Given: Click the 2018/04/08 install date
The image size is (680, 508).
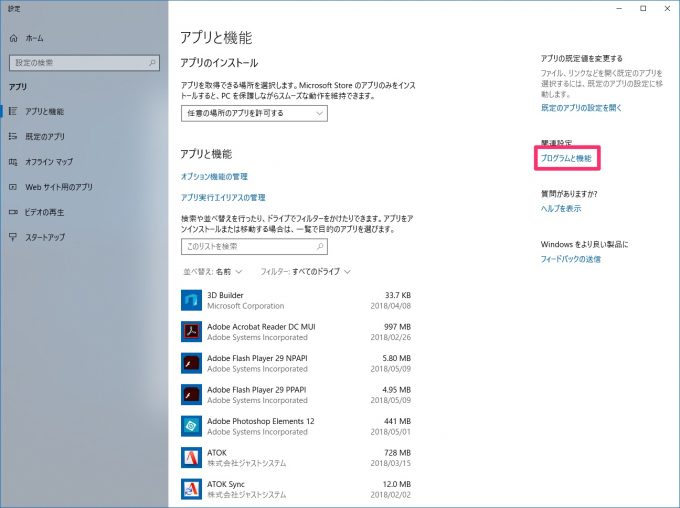Looking at the screenshot, I should [390, 306].
